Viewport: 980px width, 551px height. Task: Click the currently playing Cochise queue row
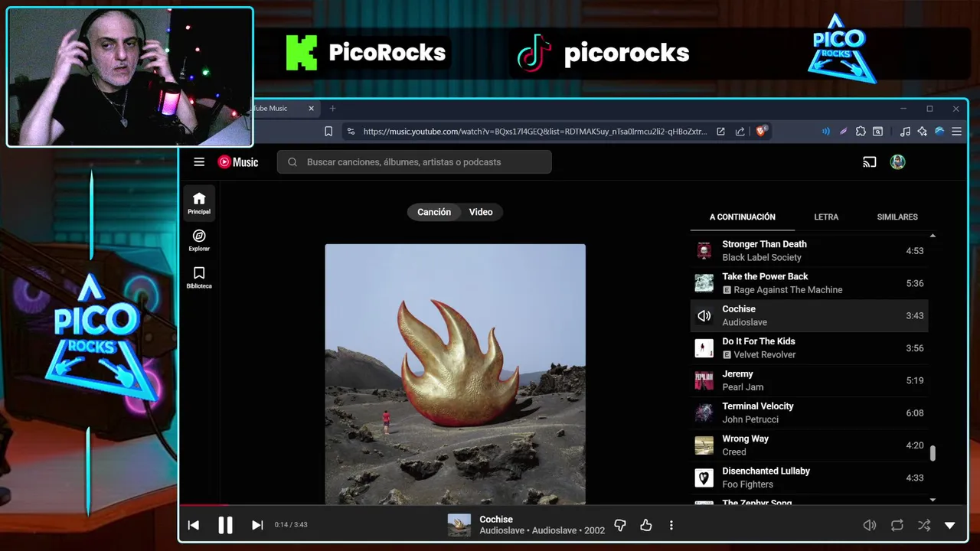click(809, 315)
